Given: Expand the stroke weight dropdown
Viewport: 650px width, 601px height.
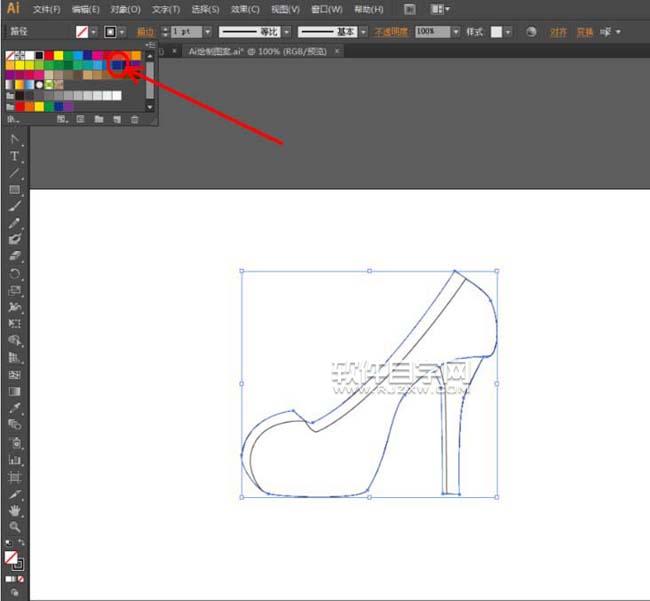Looking at the screenshot, I should tap(208, 32).
